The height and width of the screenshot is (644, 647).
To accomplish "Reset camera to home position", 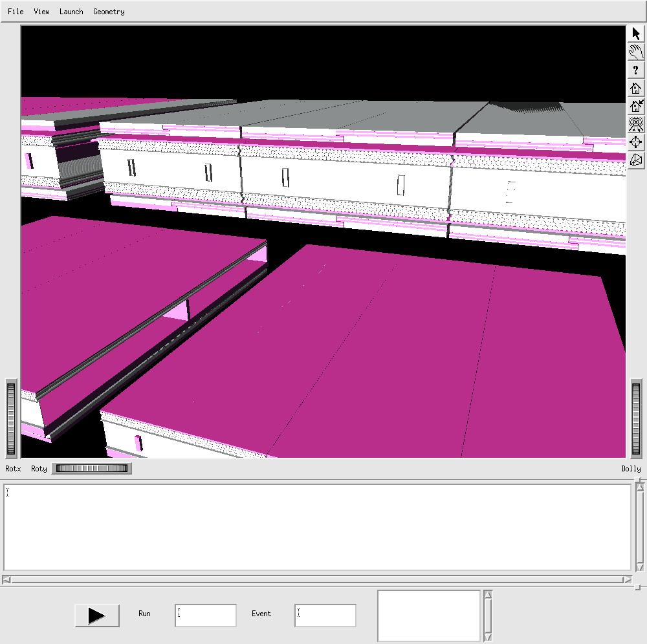I will point(636,89).
